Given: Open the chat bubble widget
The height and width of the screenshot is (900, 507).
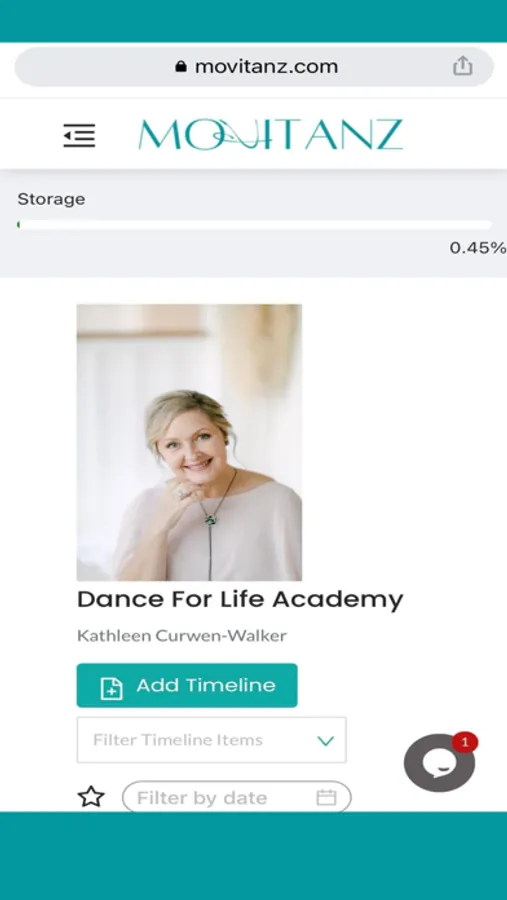Looking at the screenshot, I should point(439,763).
